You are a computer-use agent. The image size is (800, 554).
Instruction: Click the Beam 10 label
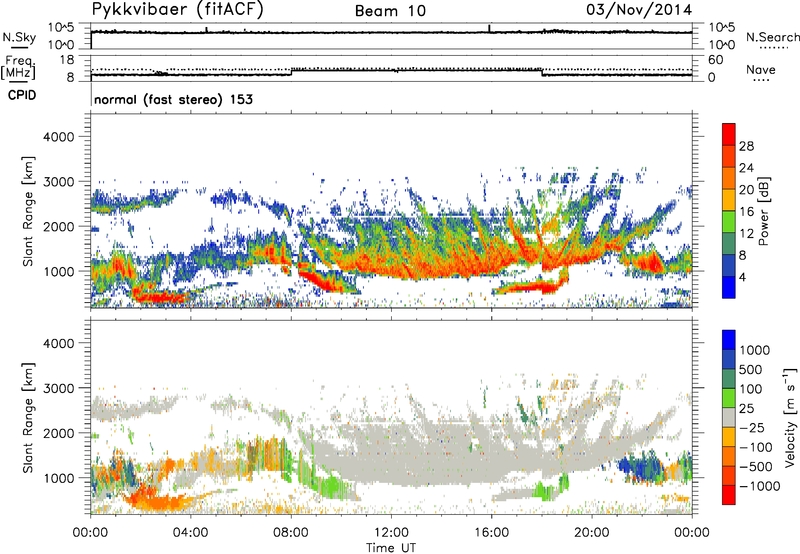(x=390, y=11)
